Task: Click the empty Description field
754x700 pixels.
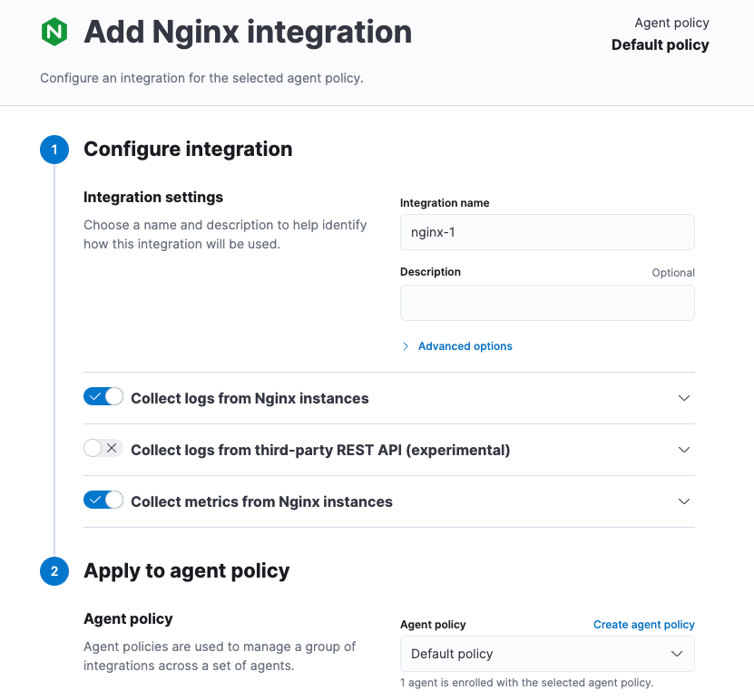Action: tap(547, 302)
